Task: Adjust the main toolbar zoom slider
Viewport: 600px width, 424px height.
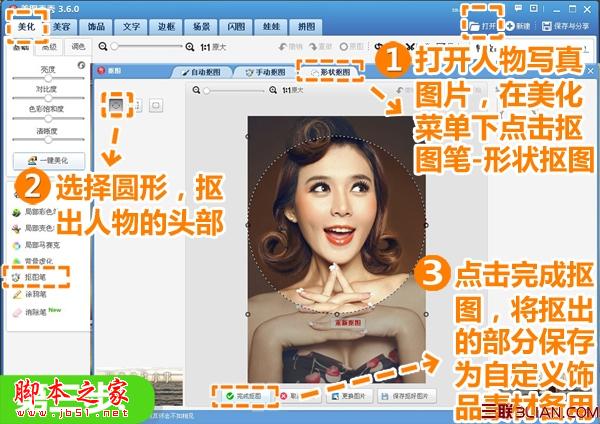Action: [147, 46]
